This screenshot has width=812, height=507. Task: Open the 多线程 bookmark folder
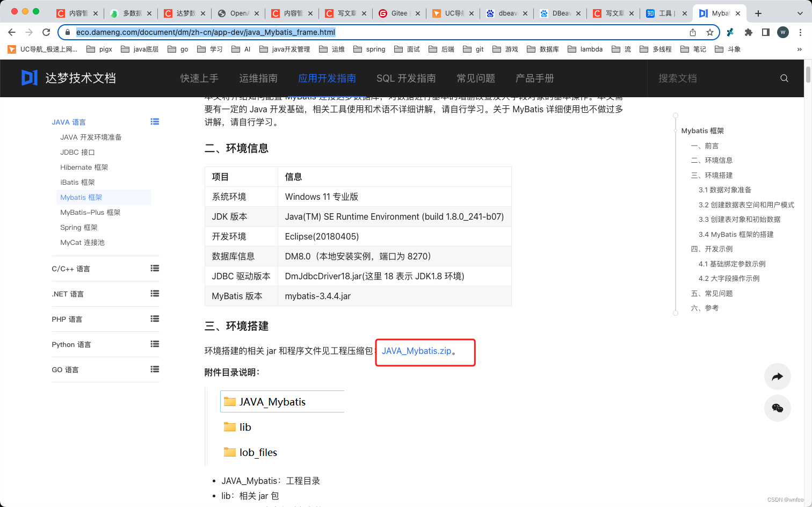[x=656, y=49]
